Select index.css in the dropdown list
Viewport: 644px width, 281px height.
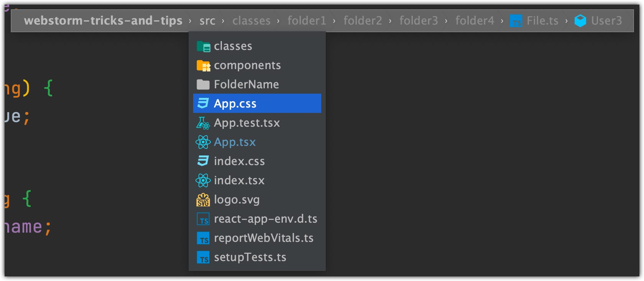point(257,161)
